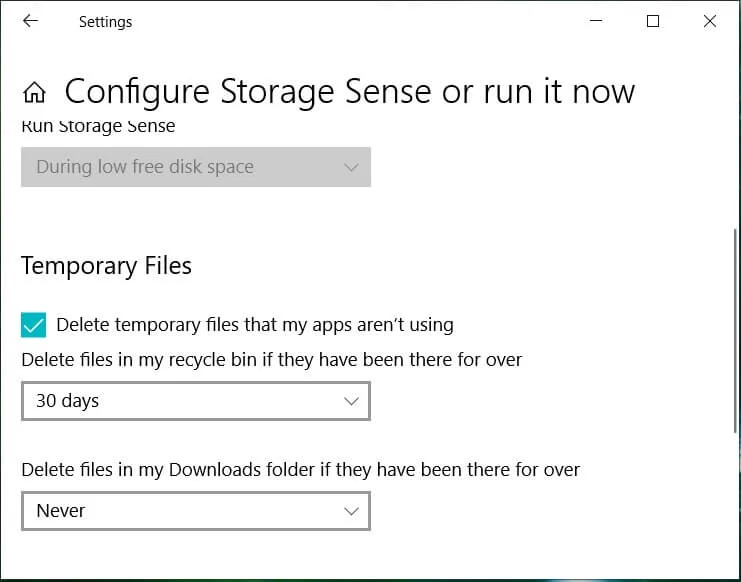
Task: Go back with the back arrow
Action: tap(30, 21)
